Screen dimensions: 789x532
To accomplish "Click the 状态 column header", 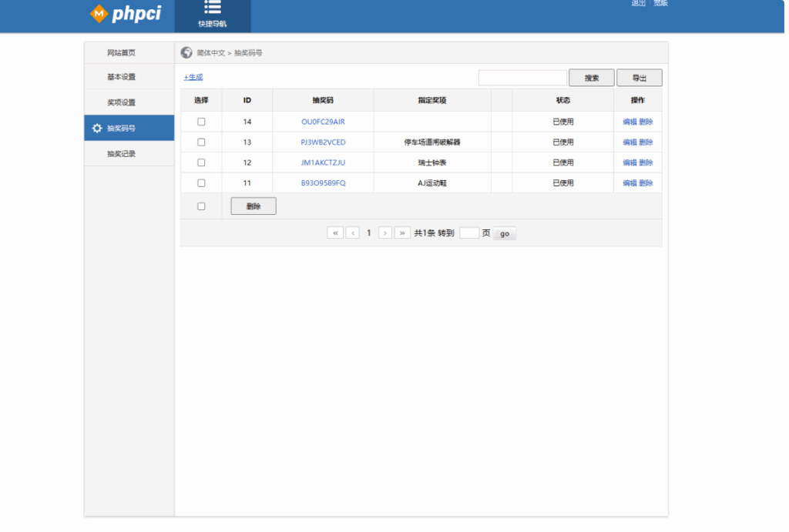I will (x=563, y=100).
